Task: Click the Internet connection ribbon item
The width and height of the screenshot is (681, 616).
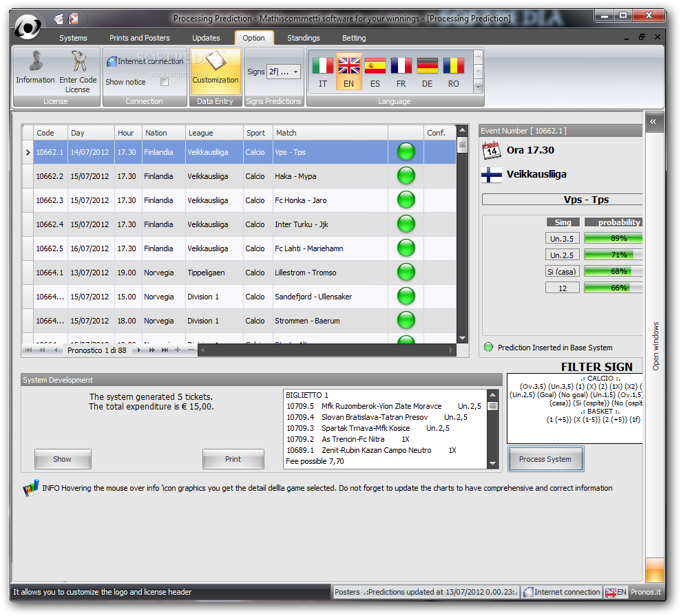Action: coord(145,61)
